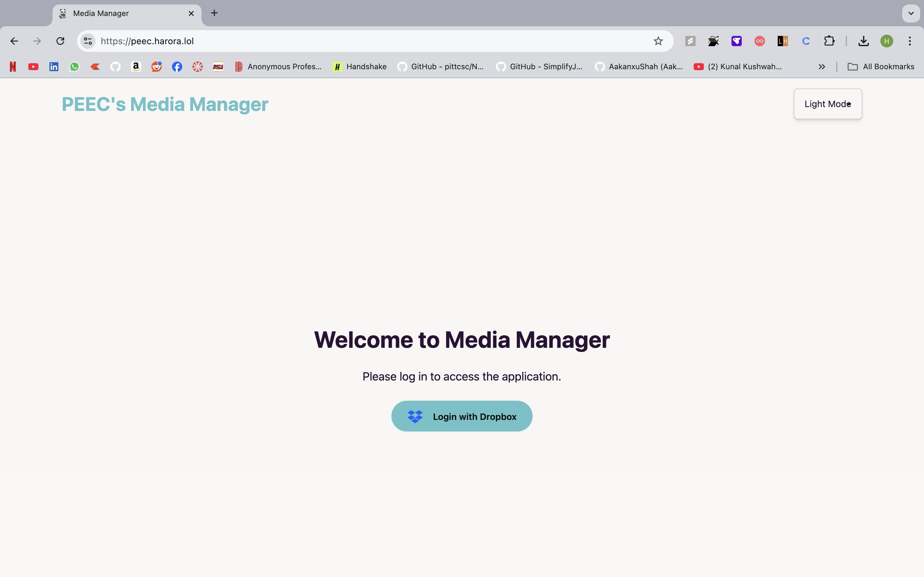This screenshot has height=577, width=924.
Task: Open Netflix bookmark icon
Action: tap(13, 66)
